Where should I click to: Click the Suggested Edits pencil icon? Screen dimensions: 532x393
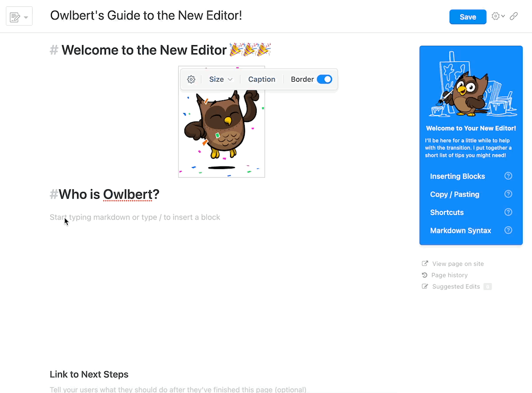point(425,287)
